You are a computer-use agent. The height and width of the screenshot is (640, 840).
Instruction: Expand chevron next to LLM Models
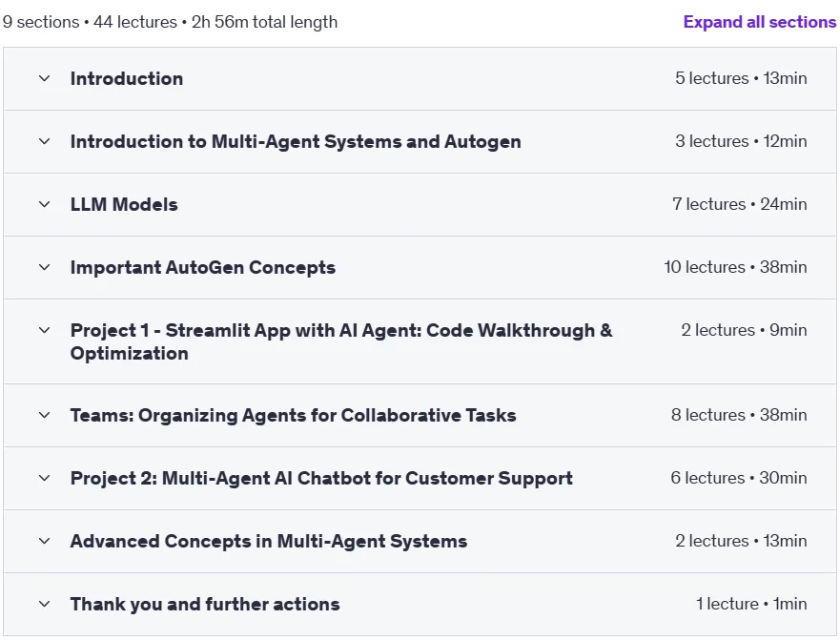[x=45, y=204]
